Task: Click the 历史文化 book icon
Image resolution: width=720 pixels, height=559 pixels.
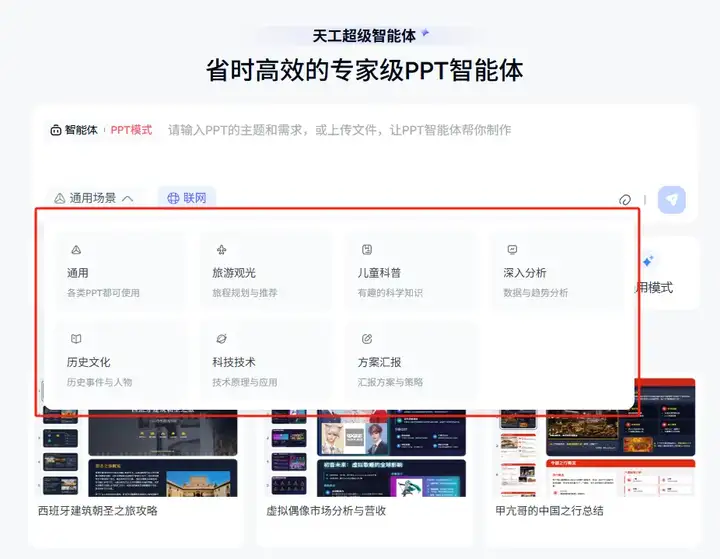Action: [76, 339]
